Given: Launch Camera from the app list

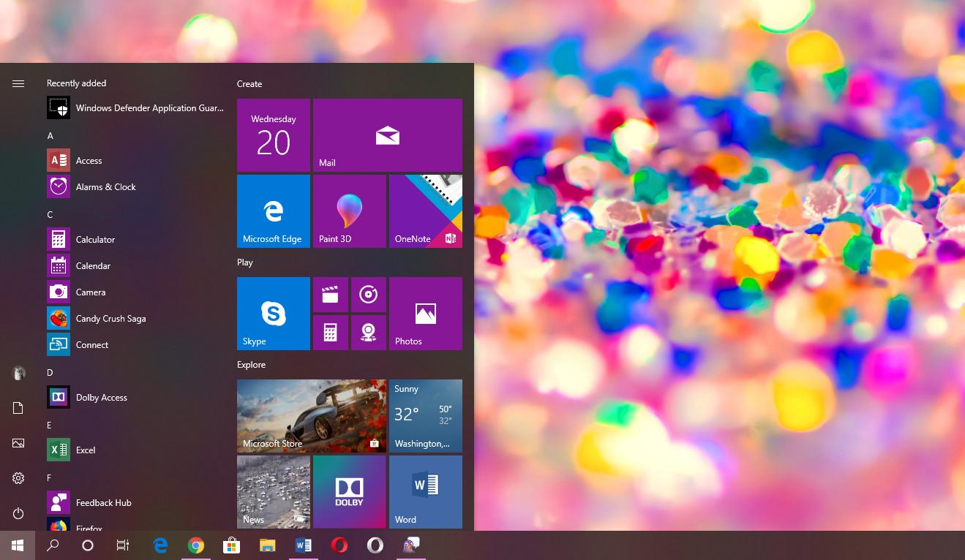Looking at the screenshot, I should pyautogui.click(x=135, y=292).
